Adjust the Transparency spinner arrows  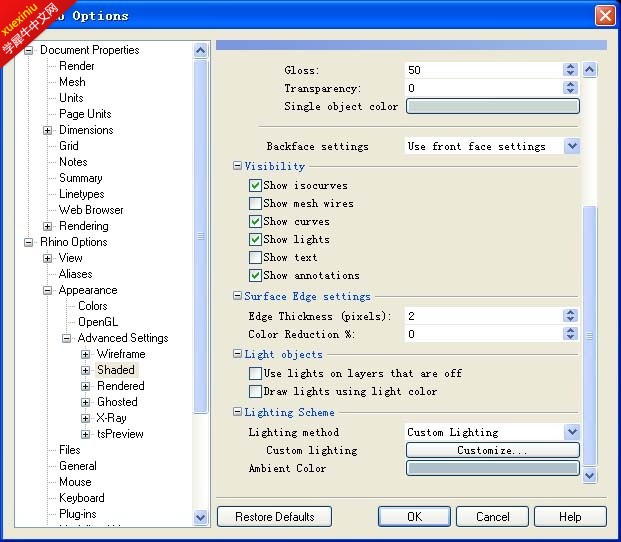[570, 88]
